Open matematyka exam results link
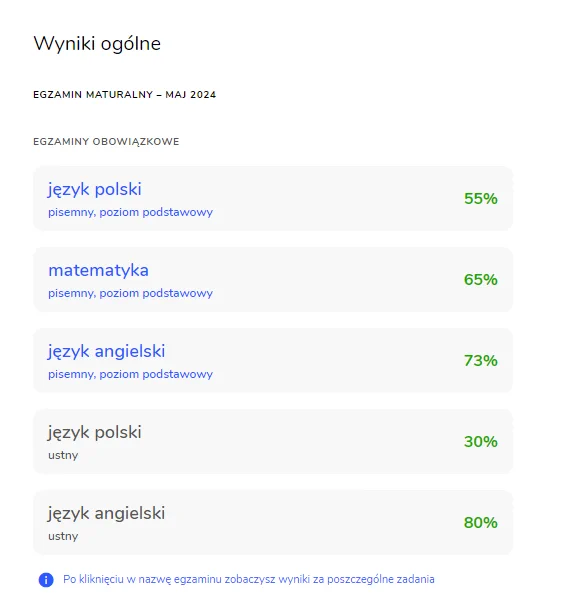 [98, 270]
